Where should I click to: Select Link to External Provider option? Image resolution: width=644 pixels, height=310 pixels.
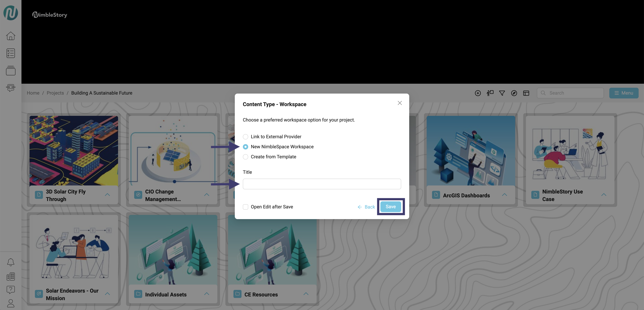click(x=246, y=137)
